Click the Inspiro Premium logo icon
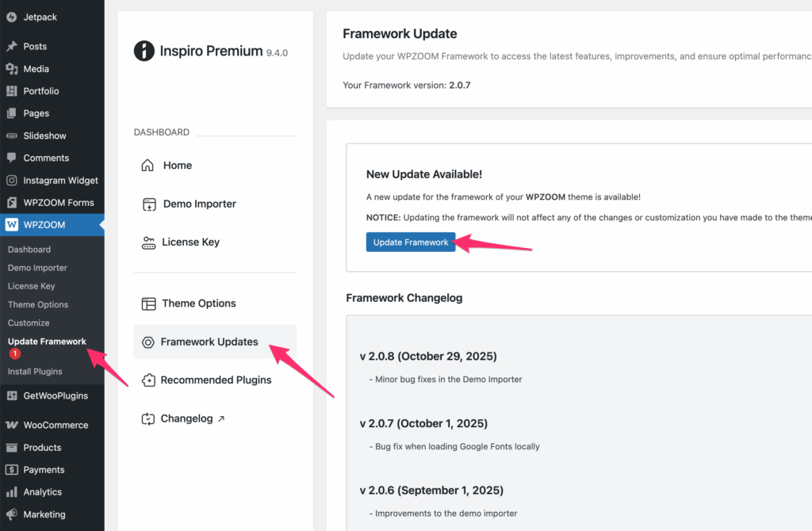812x531 pixels. coord(144,52)
